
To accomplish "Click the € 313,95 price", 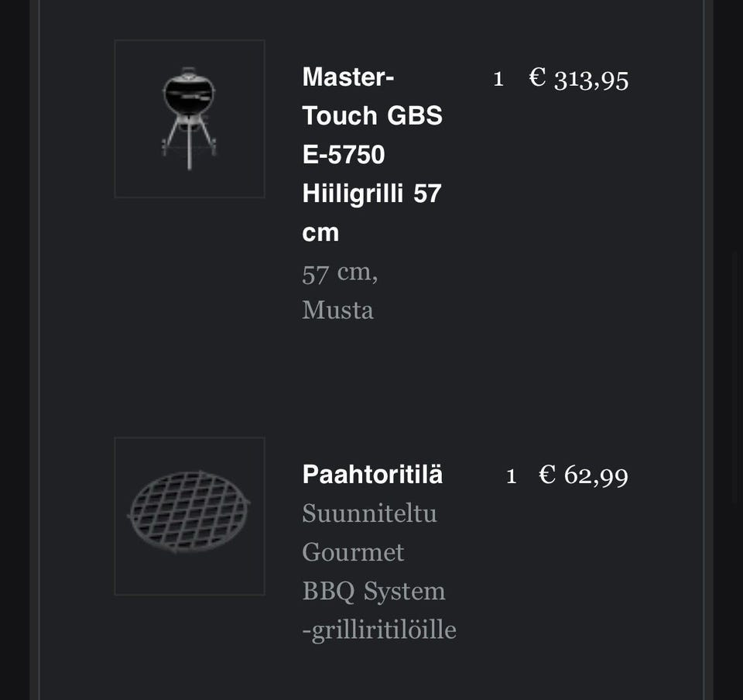I will point(578,78).
